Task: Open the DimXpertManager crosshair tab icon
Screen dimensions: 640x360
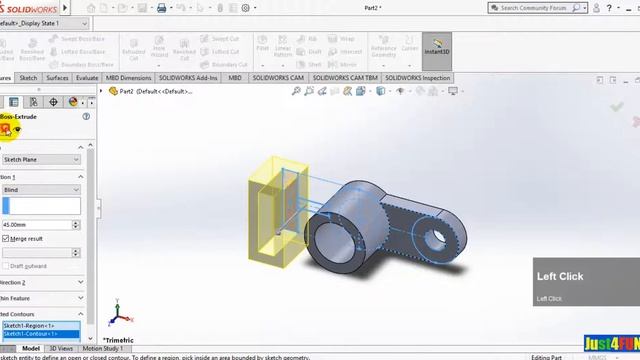Action: pos(53,102)
